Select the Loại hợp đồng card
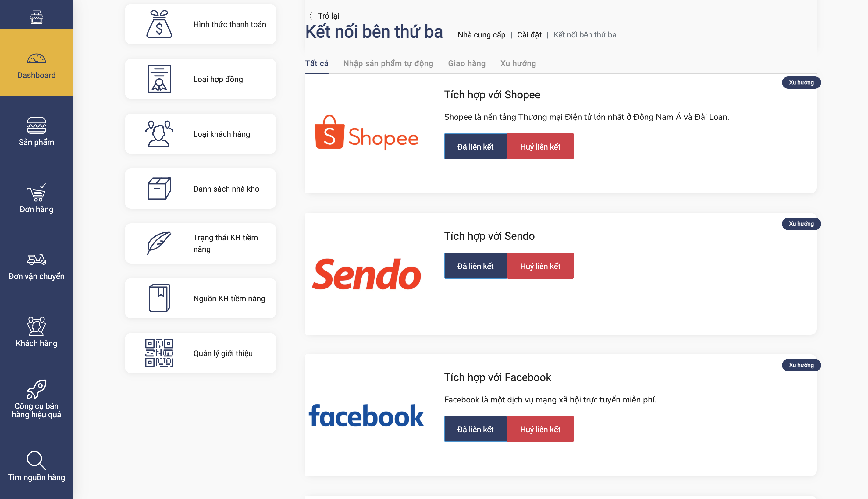 (201, 79)
